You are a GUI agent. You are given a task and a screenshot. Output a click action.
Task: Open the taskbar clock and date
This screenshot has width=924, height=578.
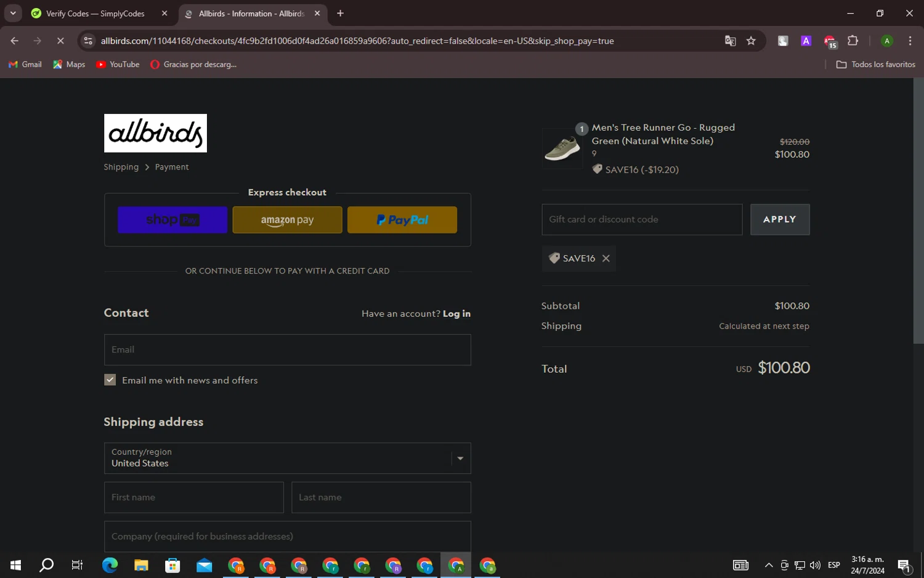pyautogui.click(x=867, y=565)
